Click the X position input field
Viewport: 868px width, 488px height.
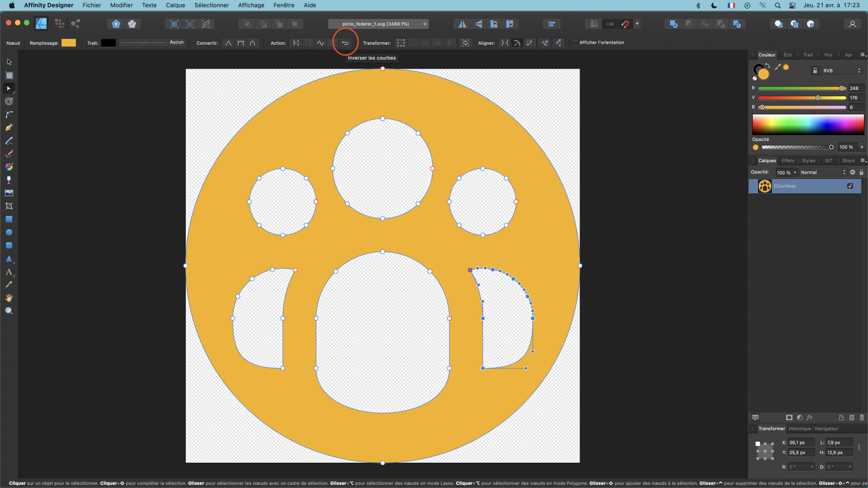800,443
